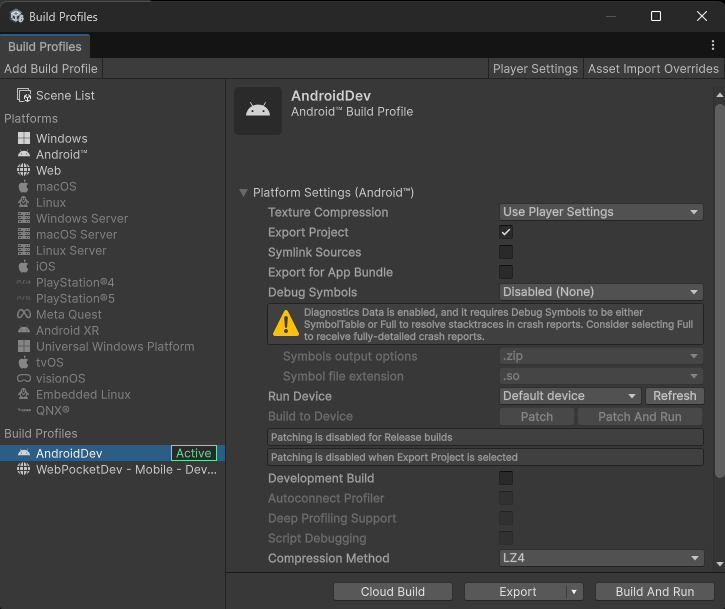This screenshot has width=725, height=609.
Task: Enable the Symlink Sources checkbox
Action: 506,252
